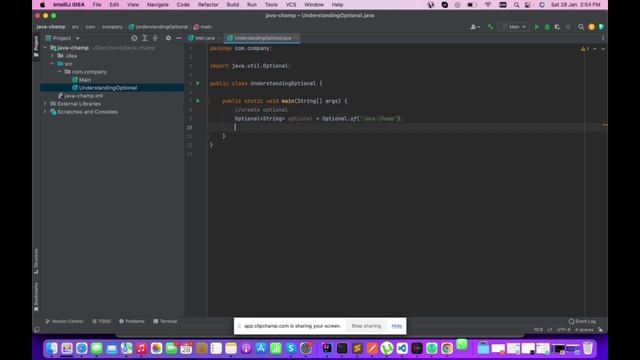Open Search Everywhere via magnifier icon in toolbar

point(581,27)
